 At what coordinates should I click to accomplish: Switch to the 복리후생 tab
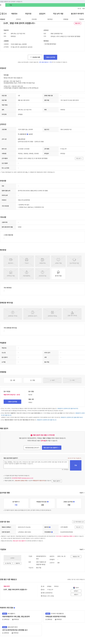50,19
